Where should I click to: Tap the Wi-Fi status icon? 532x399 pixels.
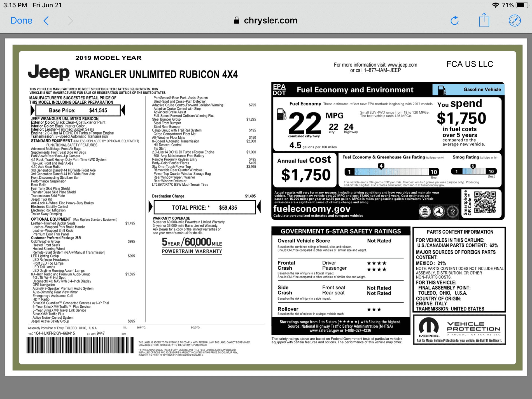(x=495, y=5)
